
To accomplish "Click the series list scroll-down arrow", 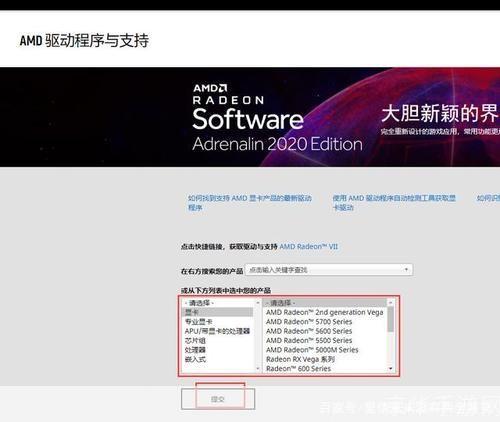I will pos(391,369).
